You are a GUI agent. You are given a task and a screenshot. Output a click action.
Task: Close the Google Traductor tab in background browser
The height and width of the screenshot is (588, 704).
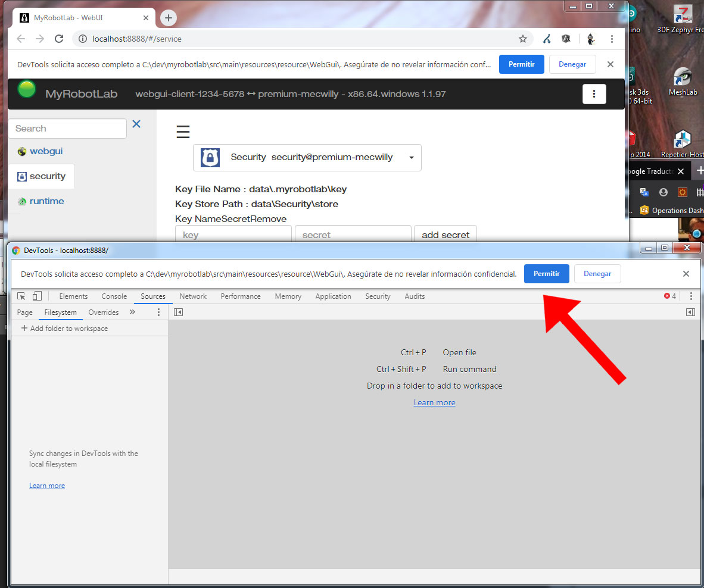681,171
